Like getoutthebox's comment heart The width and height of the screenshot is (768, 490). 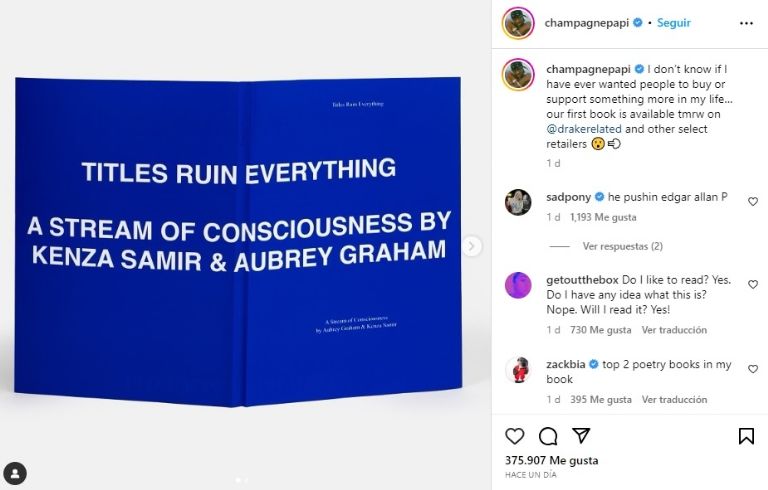click(x=753, y=284)
